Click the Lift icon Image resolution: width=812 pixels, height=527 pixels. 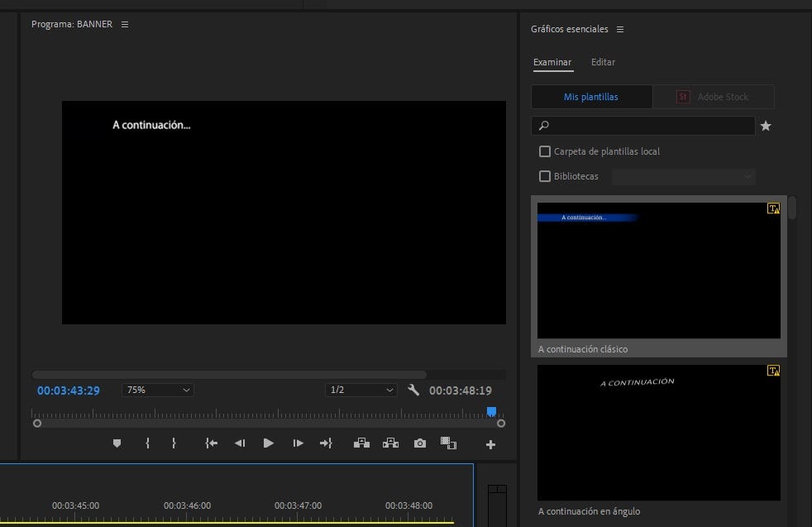361,443
